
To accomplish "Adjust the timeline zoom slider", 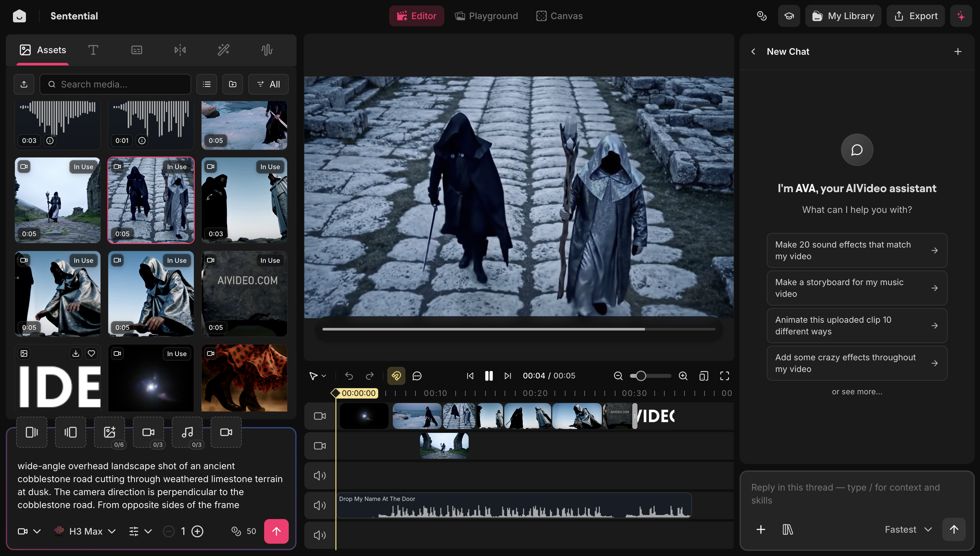I will 651,376.
